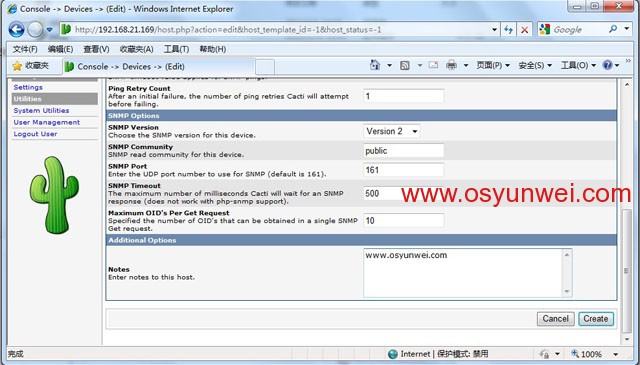Viewport: 640px width, 365px height.
Task: Click the browser Back arrow button
Action: pos(16,29)
